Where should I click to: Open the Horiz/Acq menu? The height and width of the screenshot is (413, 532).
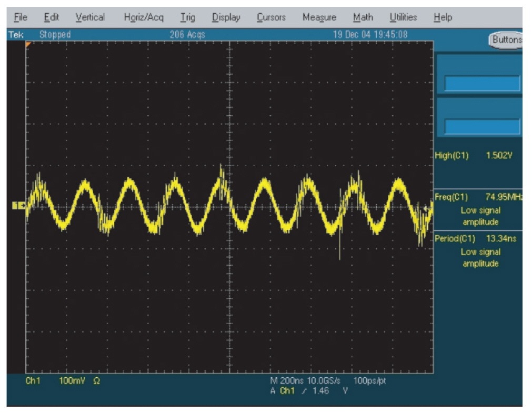tap(144, 17)
